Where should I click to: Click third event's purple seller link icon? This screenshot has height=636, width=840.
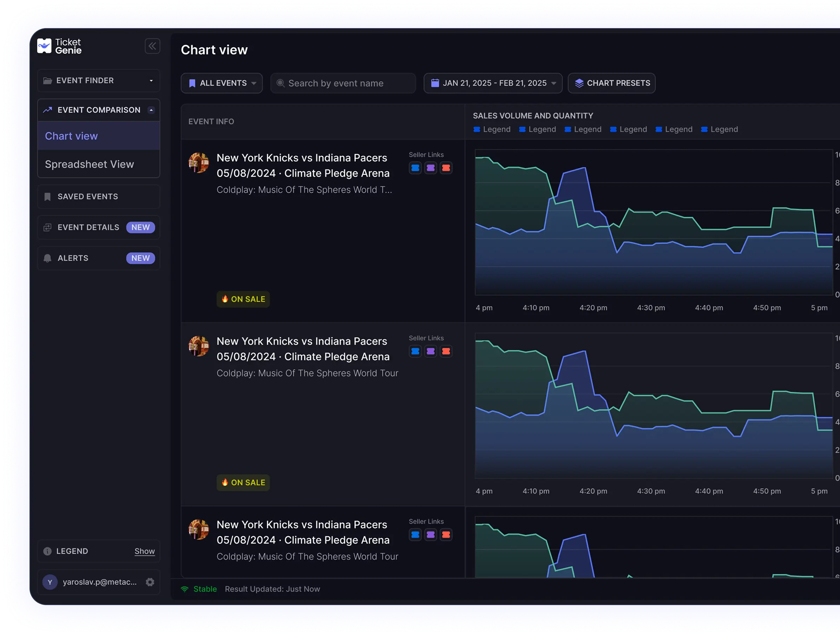tap(431, 534)
